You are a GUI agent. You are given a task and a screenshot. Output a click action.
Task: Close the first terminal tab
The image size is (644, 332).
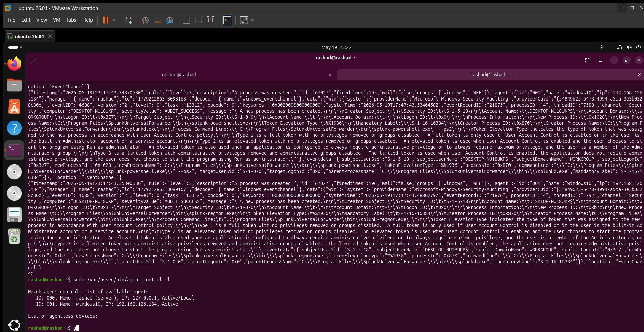point(330,75)
